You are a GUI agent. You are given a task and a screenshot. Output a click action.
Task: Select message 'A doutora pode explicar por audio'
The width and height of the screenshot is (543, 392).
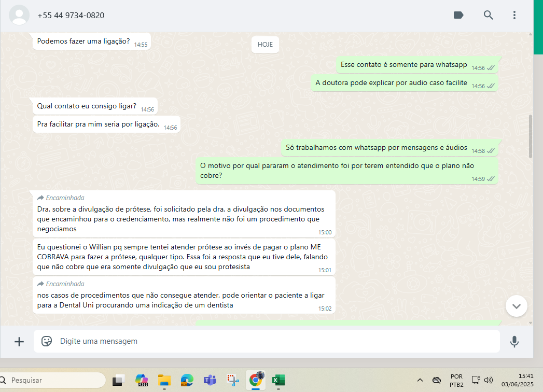405,83
